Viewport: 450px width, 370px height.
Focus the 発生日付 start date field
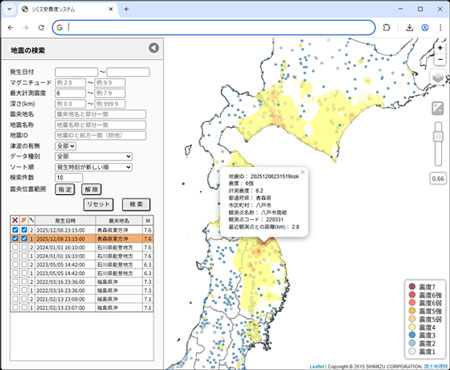click(76, 72)
